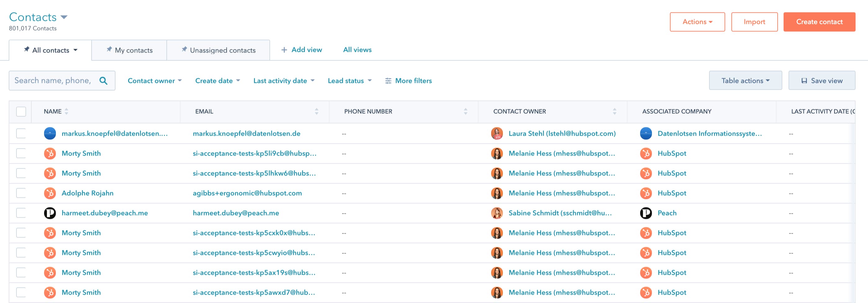Switch to the My contacts tab
The width and height of the screenshot is (868, 303).
tap(129, 50)
